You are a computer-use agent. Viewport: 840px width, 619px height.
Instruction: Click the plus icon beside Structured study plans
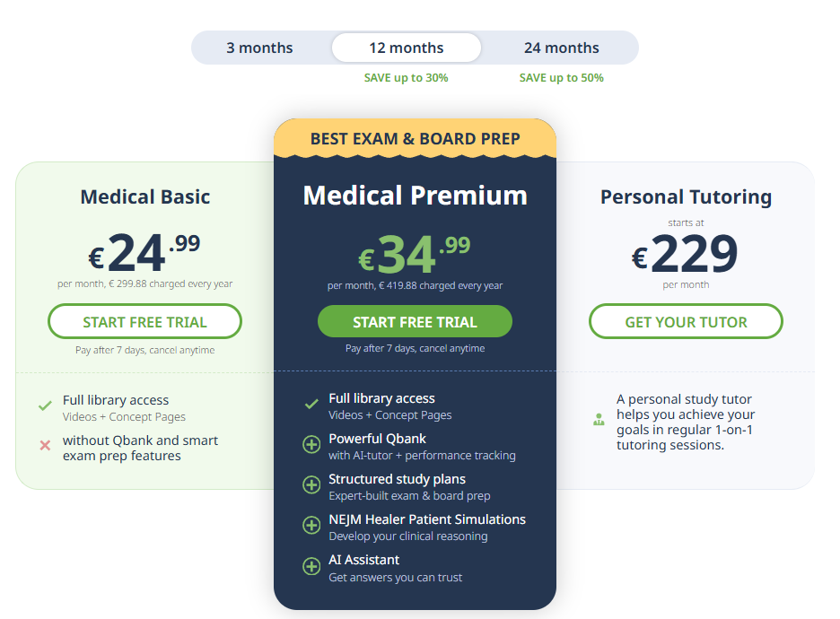pyautogui.click(x=311, y=484)
